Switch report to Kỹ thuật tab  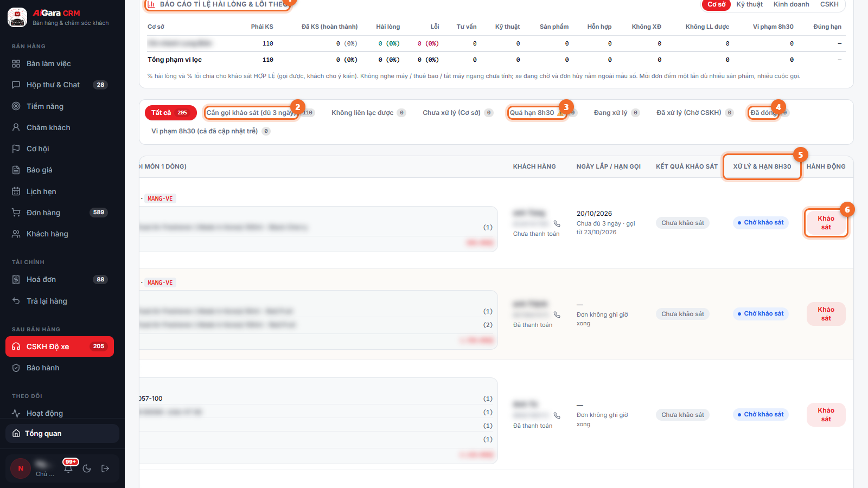click(749, 4)
